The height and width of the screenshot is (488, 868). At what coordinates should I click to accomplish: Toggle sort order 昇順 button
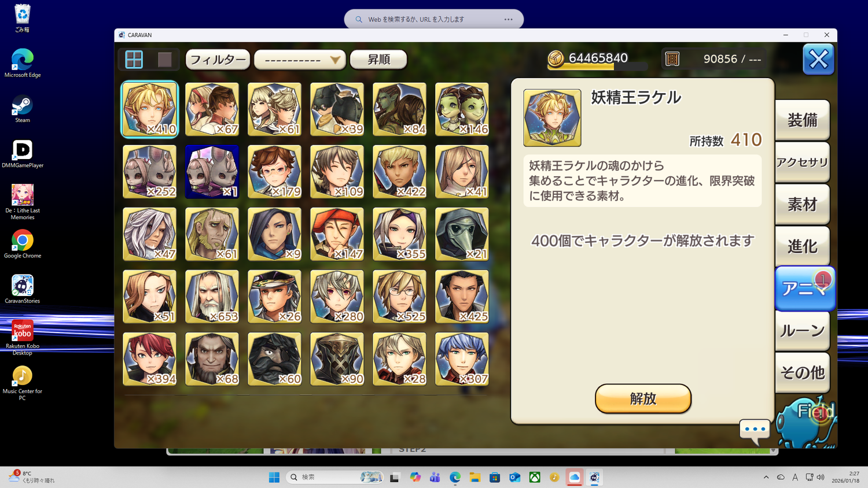[x=378, y=59]
